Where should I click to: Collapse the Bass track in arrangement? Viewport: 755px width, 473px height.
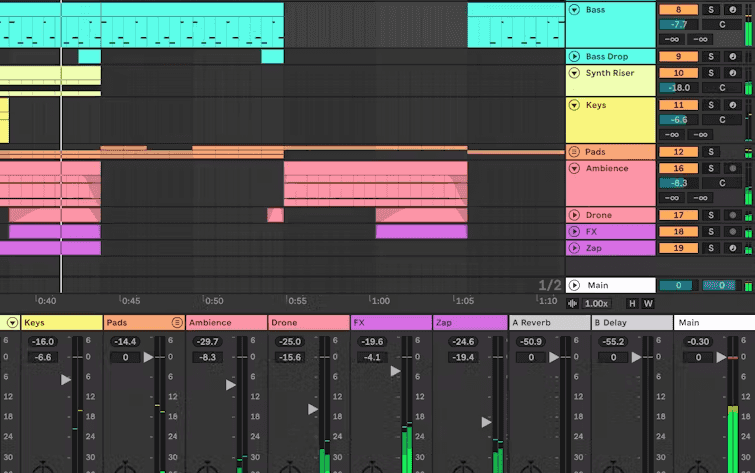[574, 10]
